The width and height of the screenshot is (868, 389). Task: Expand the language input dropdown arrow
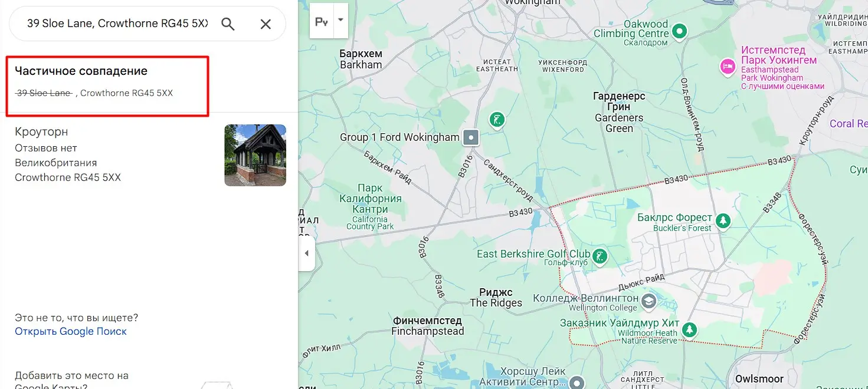tap(340, 21)
